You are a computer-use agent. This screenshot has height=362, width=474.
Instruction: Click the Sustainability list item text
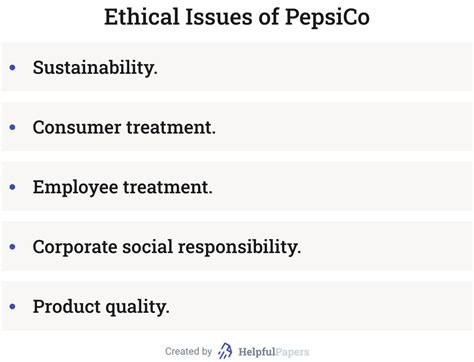(x=95, y=68)
